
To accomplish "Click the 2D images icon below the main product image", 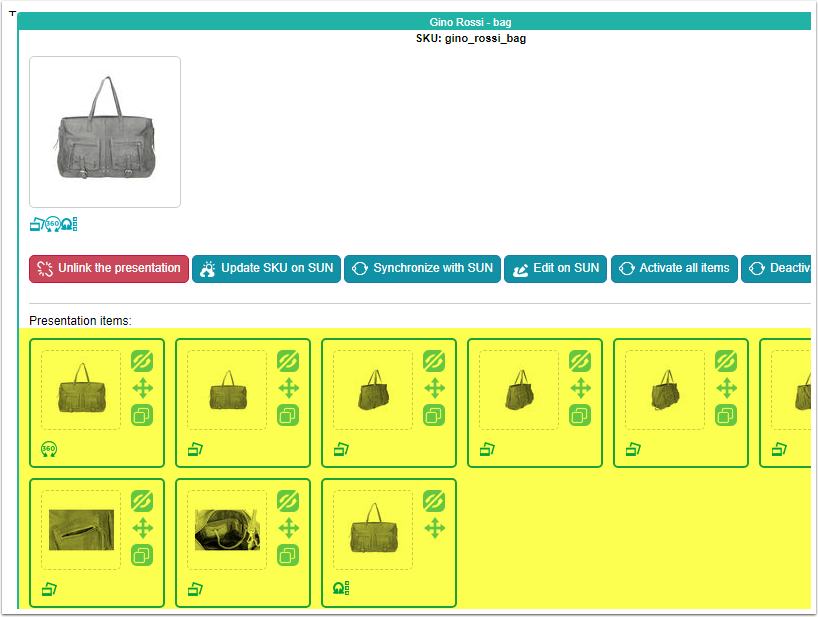I will click(x=37, y=224).
